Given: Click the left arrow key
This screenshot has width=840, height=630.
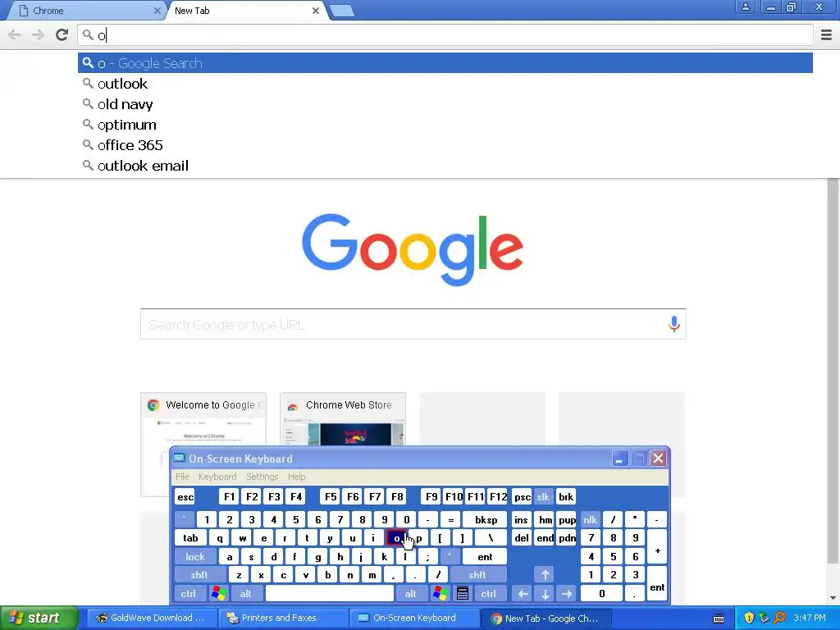Looking at the screenshot, I should point(523,594).
